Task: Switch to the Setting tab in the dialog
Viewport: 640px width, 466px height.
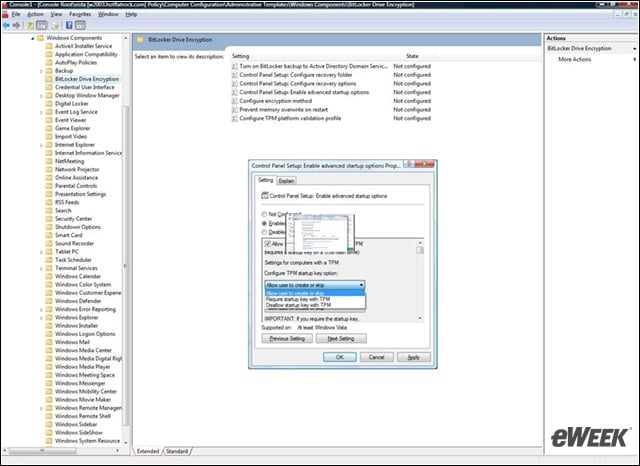Action: point(266,180)
